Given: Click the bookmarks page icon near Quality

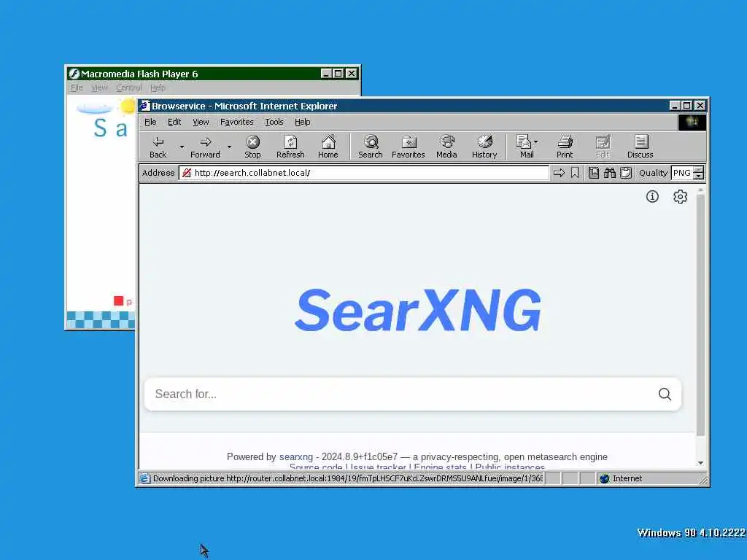Looking at the screenshot, I should pyautogui.click(x=594, y=173).
